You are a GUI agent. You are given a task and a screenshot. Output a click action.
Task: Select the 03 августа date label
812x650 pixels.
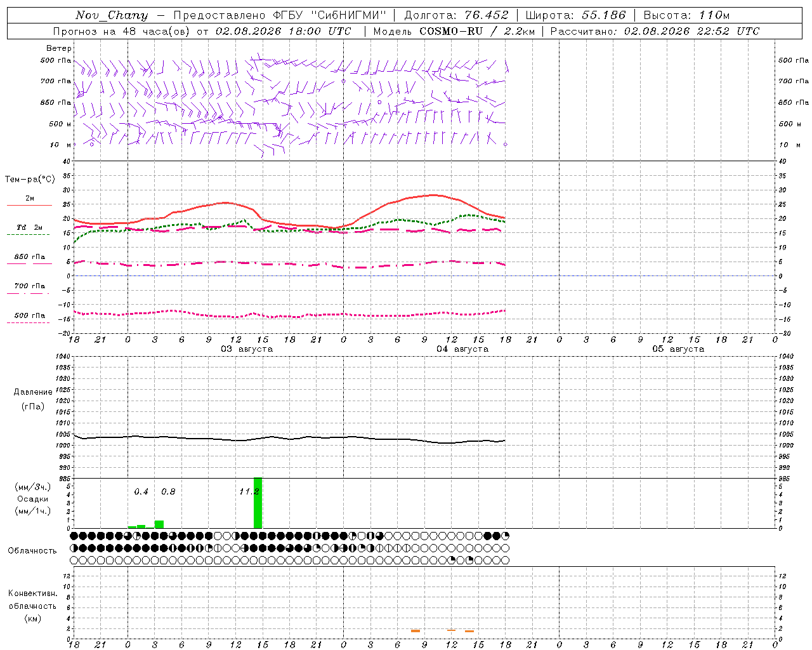click(246, 348)
